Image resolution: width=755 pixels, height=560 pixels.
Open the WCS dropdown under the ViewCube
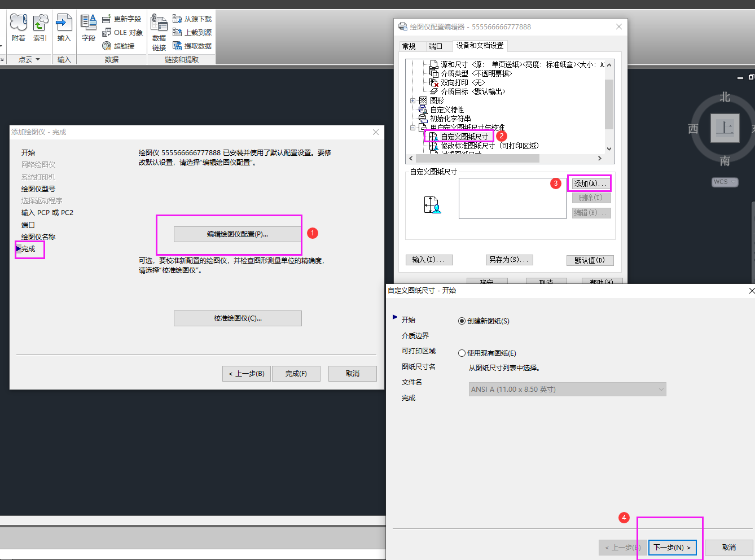pos(725,182)
